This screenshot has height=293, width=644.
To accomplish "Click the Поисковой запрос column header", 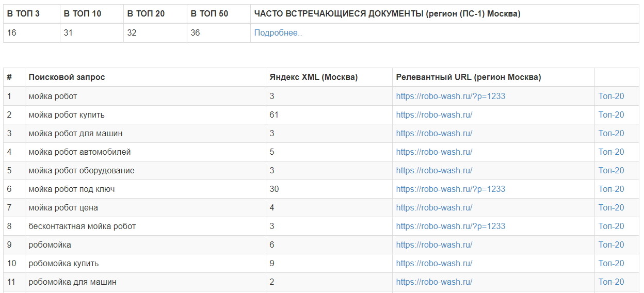I will click(67, 77).
